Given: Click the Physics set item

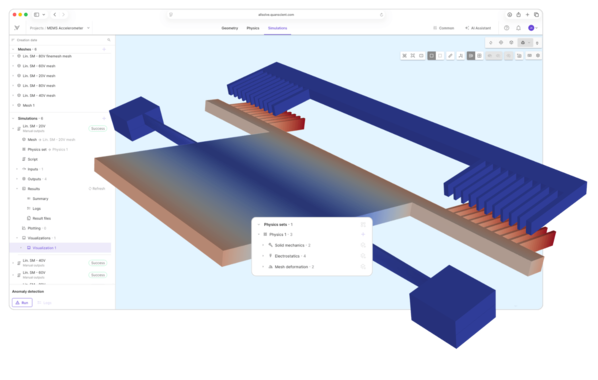Looking at the screenshot, I should 44,150.
